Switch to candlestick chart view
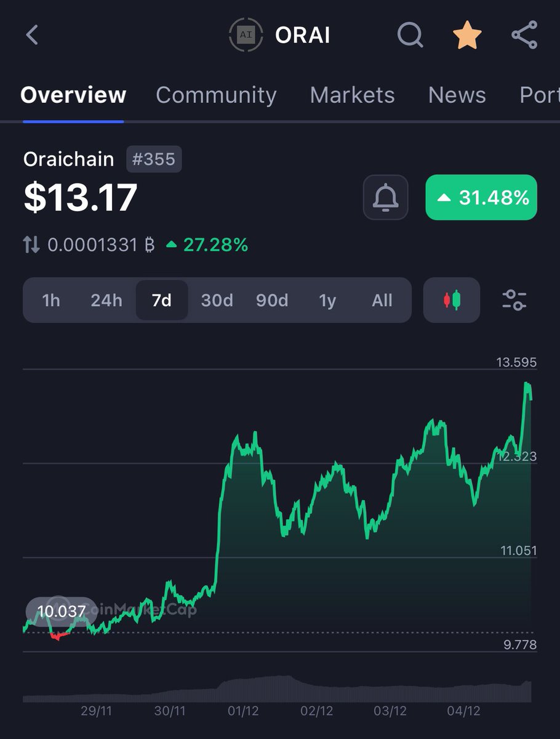This screenshot has width=560, height=739. [x=451, y=300]
